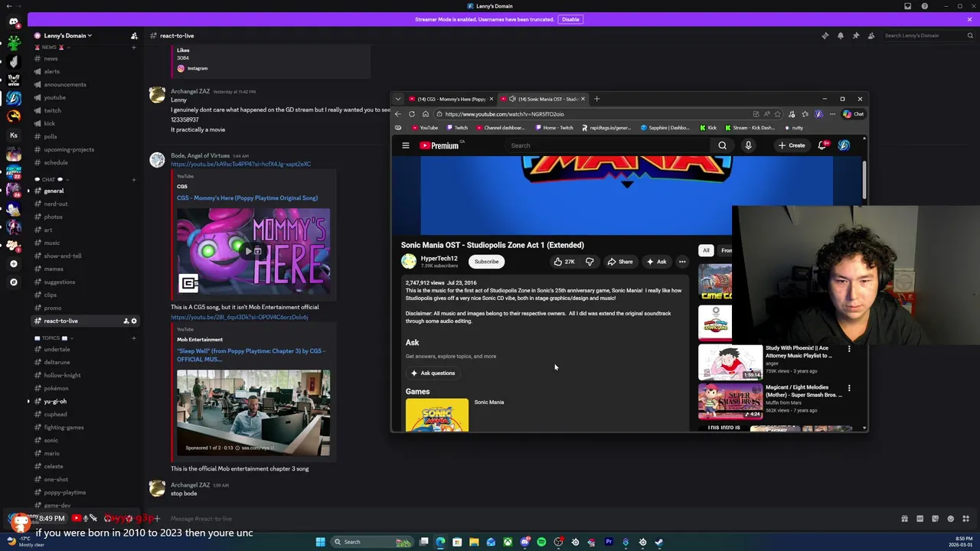Click the browser address bar URL
The width and height of the screenshot is (980, 551).
pyautogui.click(x=505, y=114)
